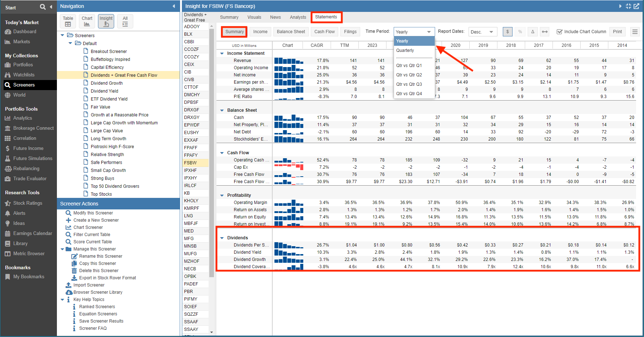Viewport: 644px width, 337px height.
Task: Click Trade Evaluator briefcase icon
Action: [8, 179]
